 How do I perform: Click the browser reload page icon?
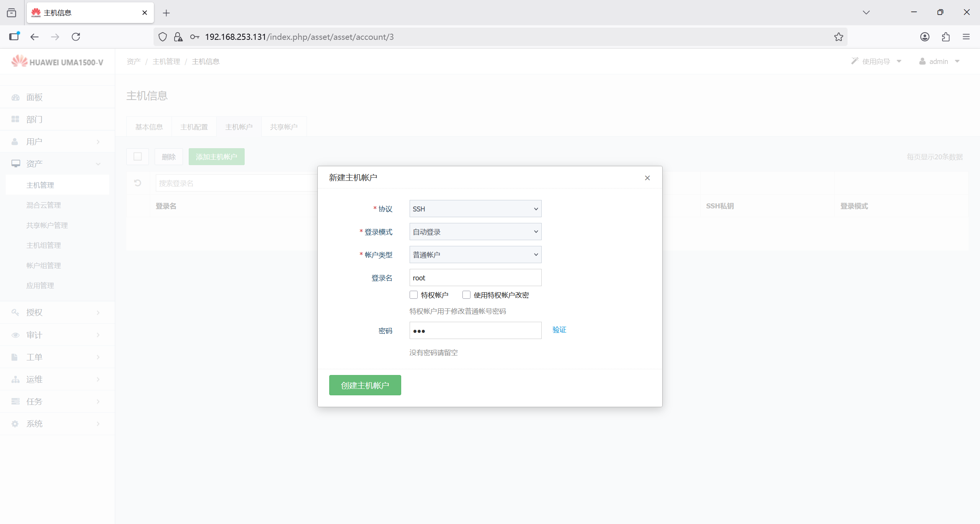76,37
